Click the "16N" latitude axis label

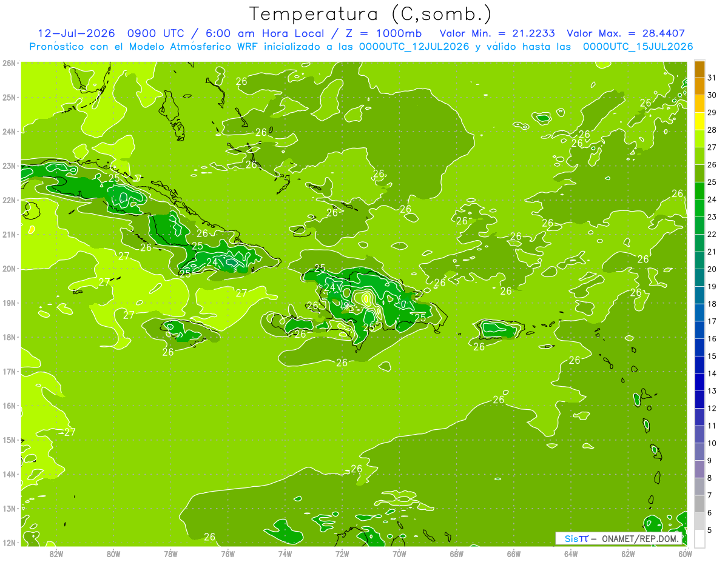tap(9, 406)
